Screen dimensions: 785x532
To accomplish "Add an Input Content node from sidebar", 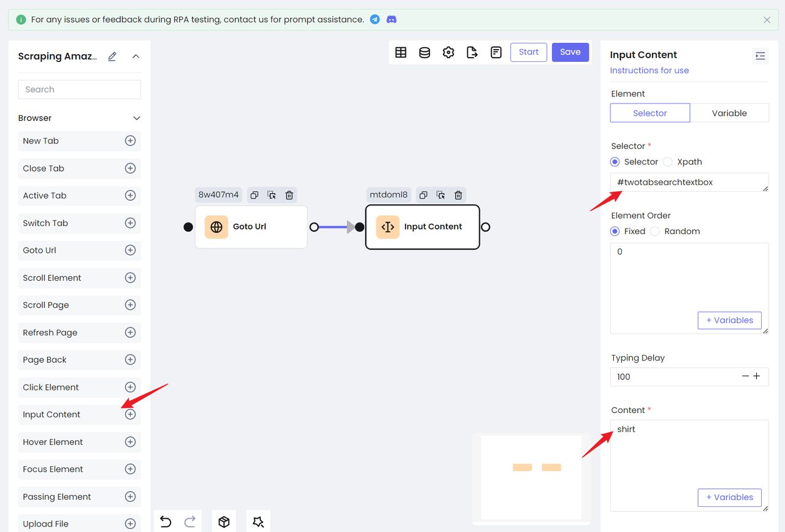I will coord(130,414).
